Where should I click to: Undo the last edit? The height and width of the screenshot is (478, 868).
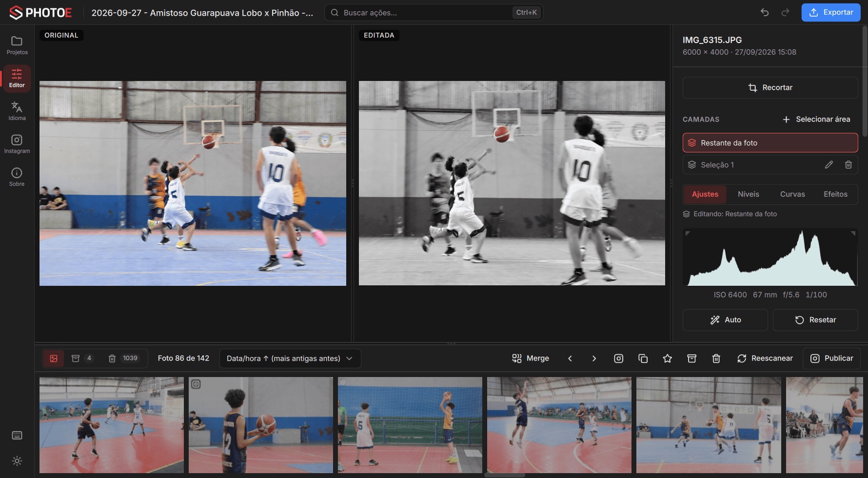coord(765,13)
